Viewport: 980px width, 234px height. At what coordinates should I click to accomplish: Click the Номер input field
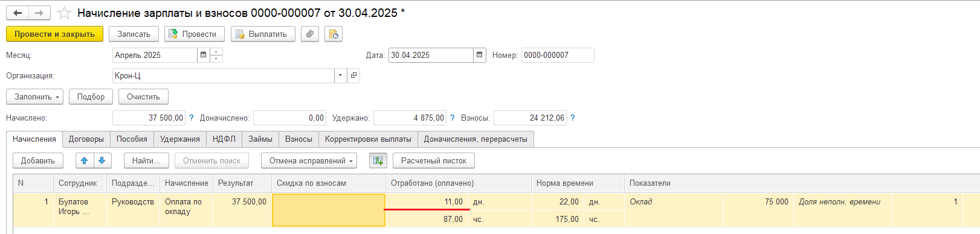click(558, 55)
